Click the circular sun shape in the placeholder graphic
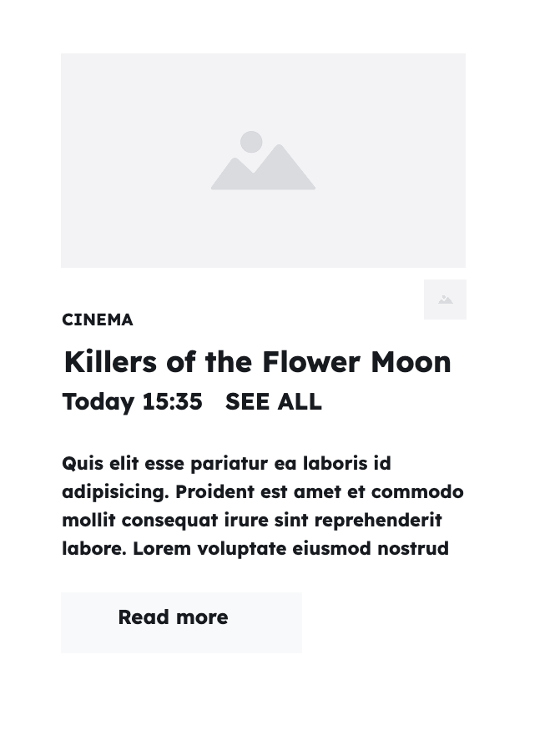Image resolution: width=560 pixels, height=730 pixels. (x=252, y=142)
